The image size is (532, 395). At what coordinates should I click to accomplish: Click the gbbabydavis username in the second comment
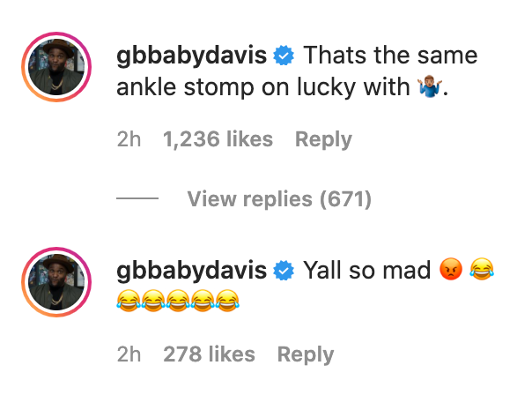click(x=191, y=271)
